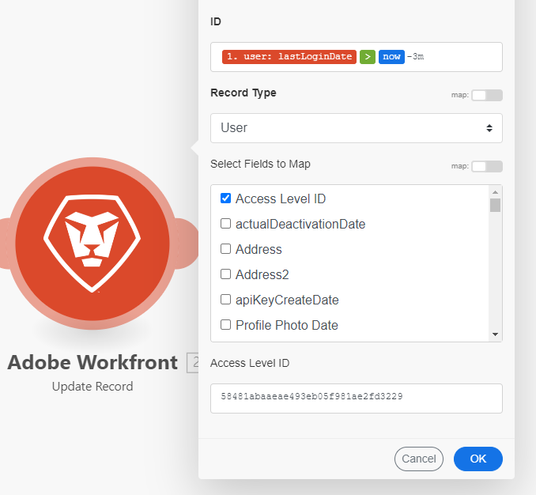Check the actualDeactivationDate checkbox
The width and height of the screenshot is (536, 495).
pyautogui.click(x=226, y=224)
